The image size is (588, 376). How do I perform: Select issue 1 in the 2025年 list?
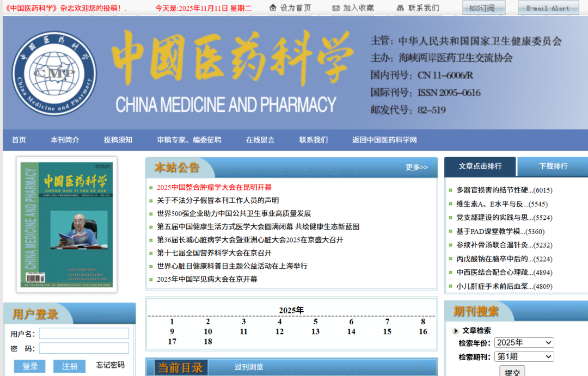click(171, 322)
